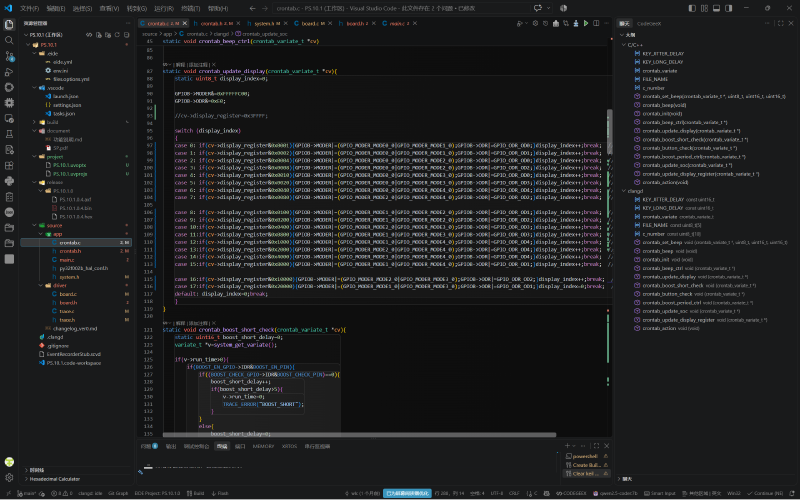Go back with the left arrow in title bar
This screenshot has height=500, width=800.
point(253,8)
